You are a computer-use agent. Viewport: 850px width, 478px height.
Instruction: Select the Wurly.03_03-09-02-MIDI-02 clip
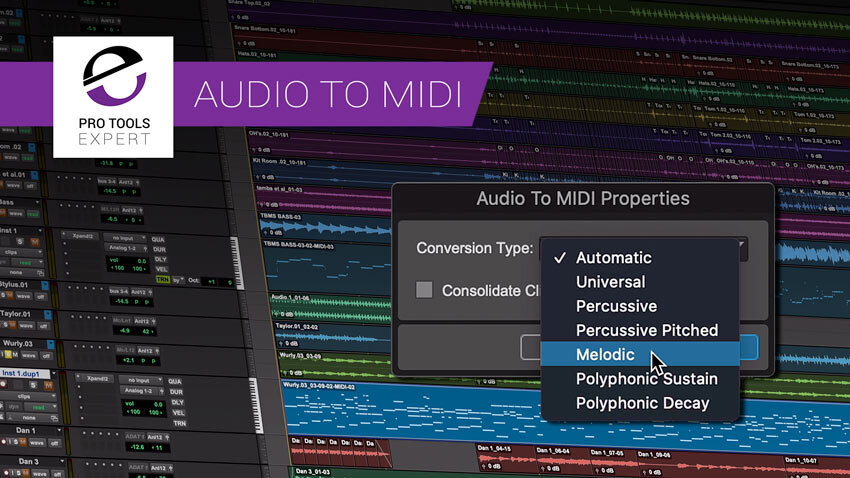pos(564,415)
